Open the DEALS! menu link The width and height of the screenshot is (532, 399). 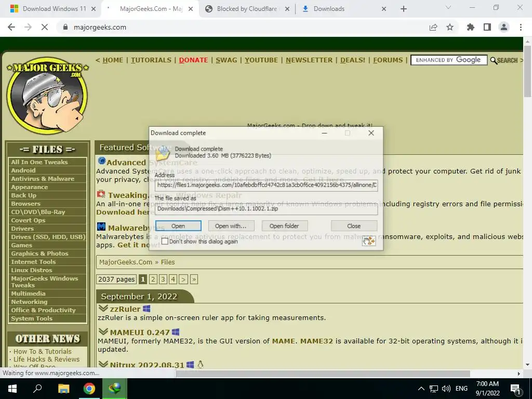point(353,60)
